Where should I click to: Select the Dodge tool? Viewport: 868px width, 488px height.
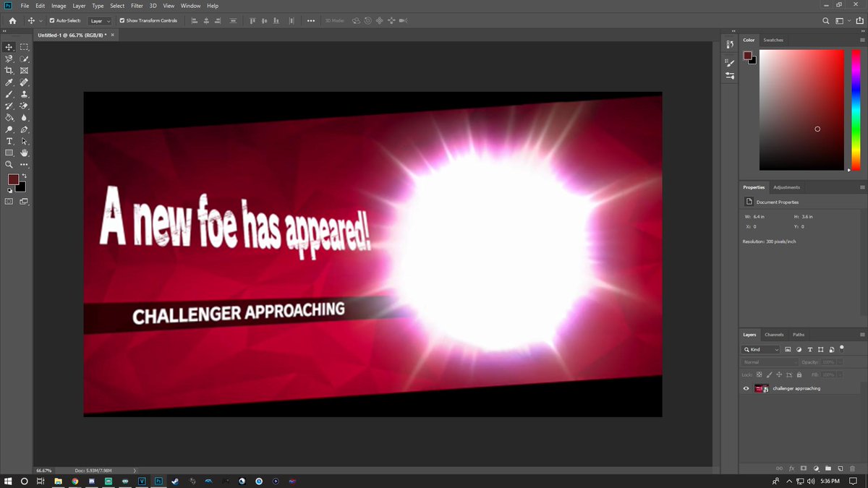point(9,129)
